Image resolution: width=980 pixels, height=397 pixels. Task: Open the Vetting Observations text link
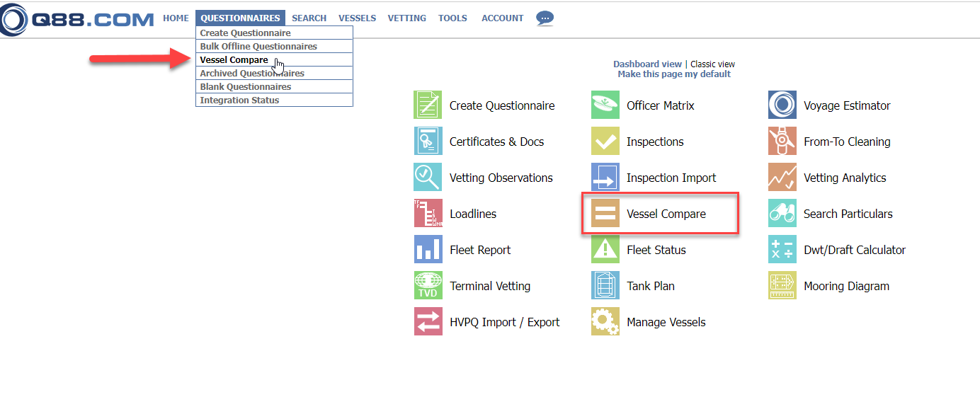tap(501, 178)
